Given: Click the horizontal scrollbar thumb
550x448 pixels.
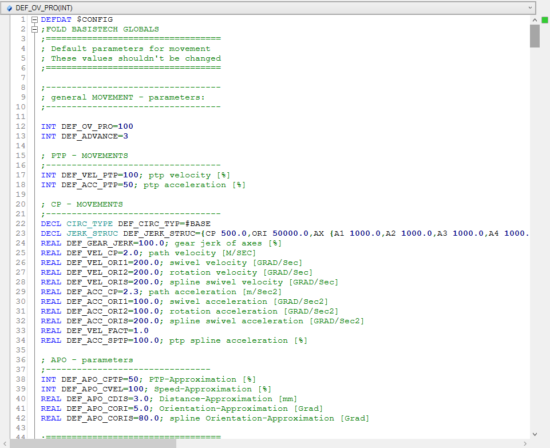Looking at the screenshot, I should coord(93,444).
